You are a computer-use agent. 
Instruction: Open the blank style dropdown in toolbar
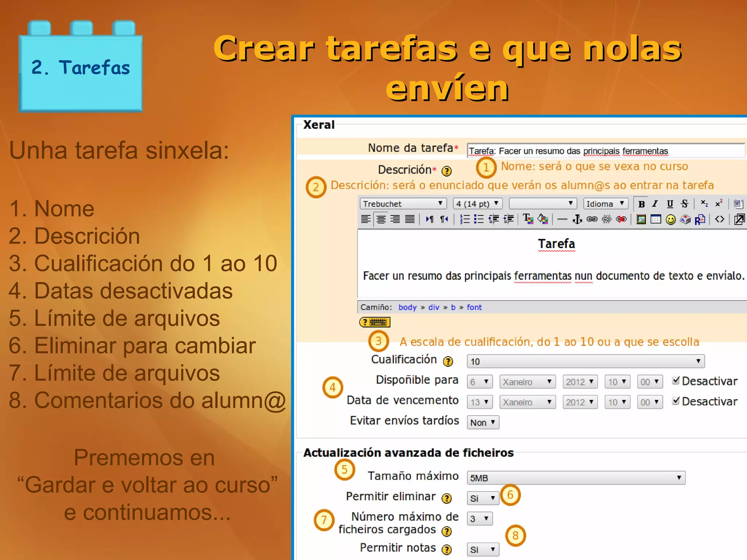click(543, 203)
